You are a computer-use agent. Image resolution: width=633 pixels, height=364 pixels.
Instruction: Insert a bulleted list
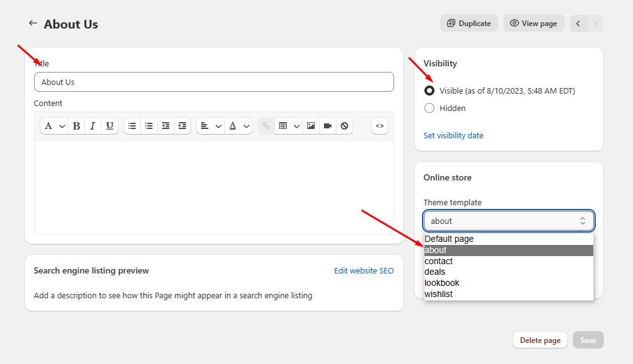click(x=132, y=126)
